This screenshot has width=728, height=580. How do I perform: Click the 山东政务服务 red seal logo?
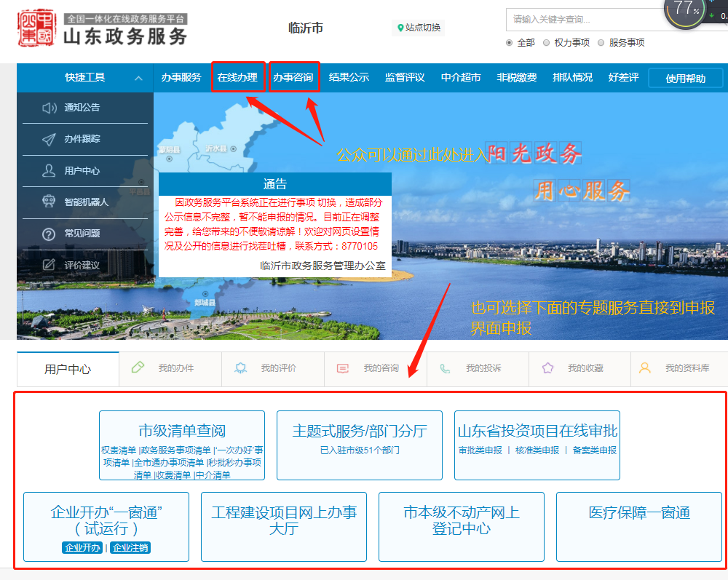coord(36,28)
